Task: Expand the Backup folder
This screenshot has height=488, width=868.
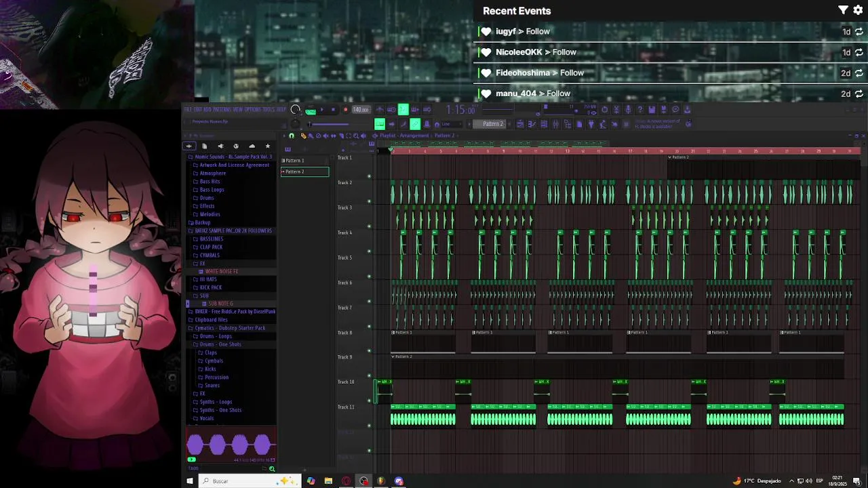Action: point(199,222)
